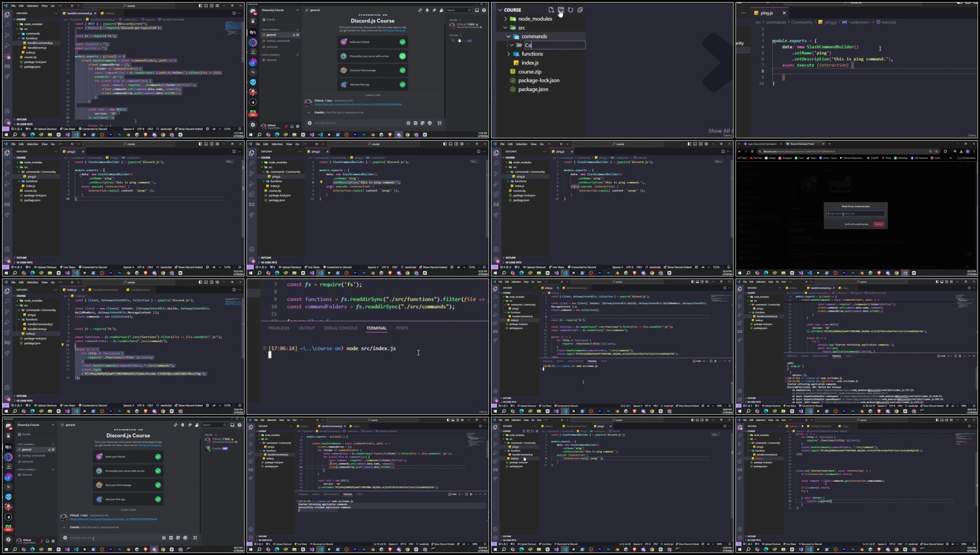Click Verify with something else link
Viewport: 980px width, 555px height.
click(x=856, y=224)
